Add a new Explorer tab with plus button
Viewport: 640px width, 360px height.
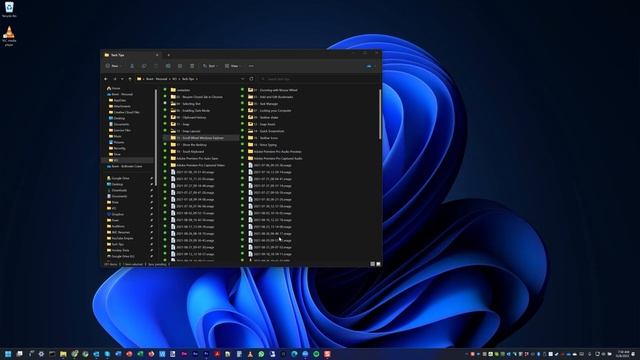[169, 55]
